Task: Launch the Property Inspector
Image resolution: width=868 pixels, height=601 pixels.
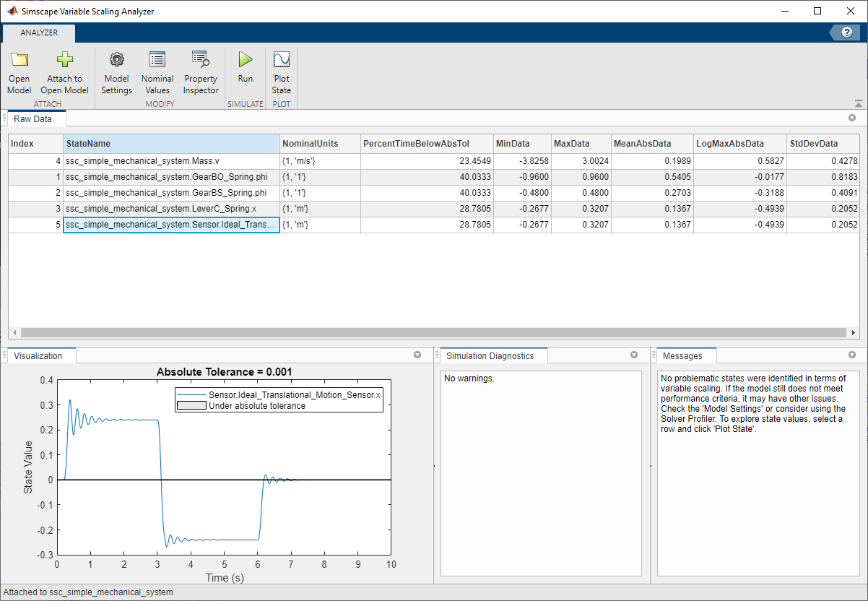Action: click(x=200, y=72)
